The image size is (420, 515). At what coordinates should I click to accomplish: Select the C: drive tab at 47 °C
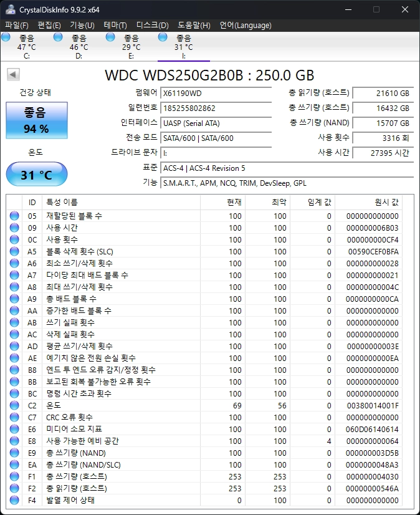click(x=27, y=46)
